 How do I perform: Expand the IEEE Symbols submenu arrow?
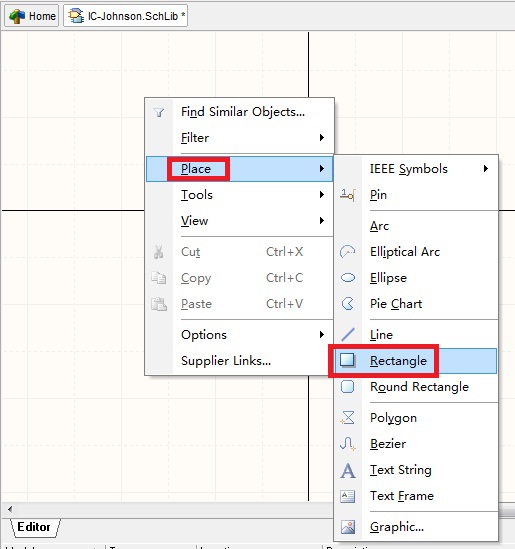[x=486, y=169]
